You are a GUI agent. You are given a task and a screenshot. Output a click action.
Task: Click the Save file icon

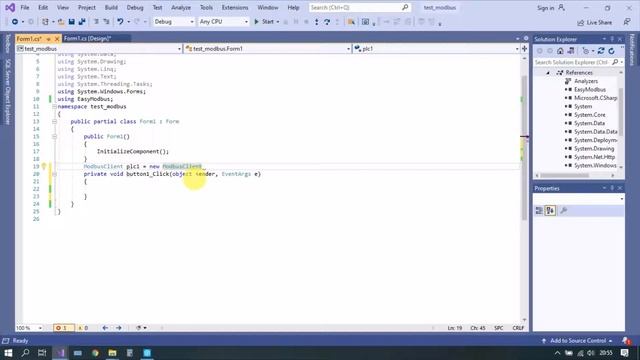click(x=71, y=22)
